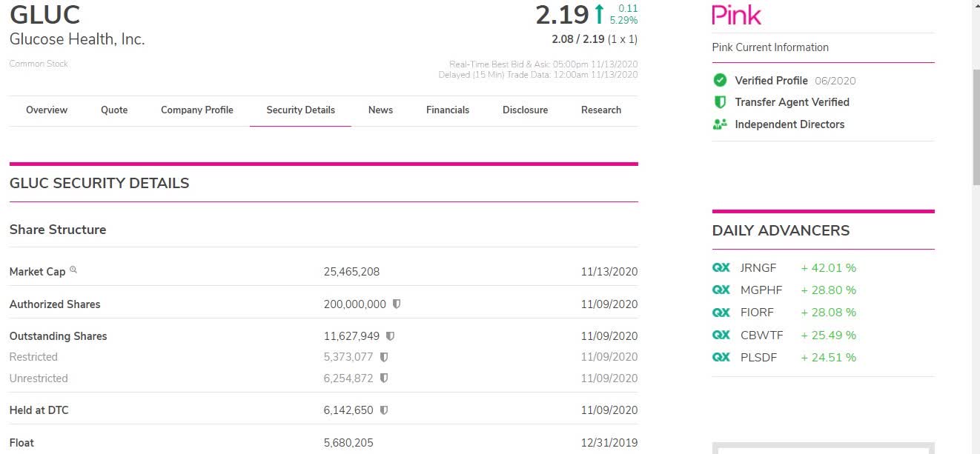Click the Glucose Health, Inc. company name
The width and height of the screenshot is (980, 454).
click(x=77, y=39)
